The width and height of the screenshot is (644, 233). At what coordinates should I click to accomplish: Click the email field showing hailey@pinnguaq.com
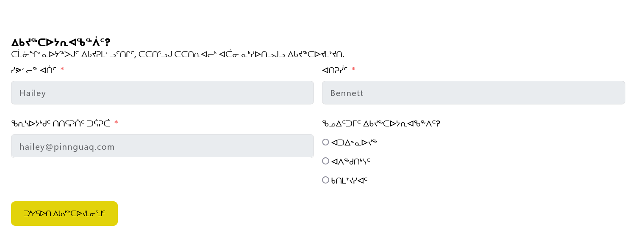click(162, 146)
